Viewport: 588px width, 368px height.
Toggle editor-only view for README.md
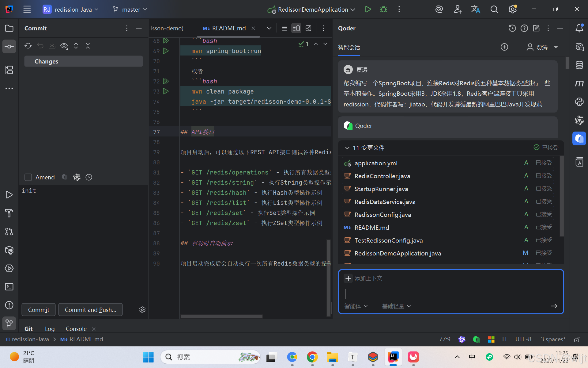(x=284, y=28)
